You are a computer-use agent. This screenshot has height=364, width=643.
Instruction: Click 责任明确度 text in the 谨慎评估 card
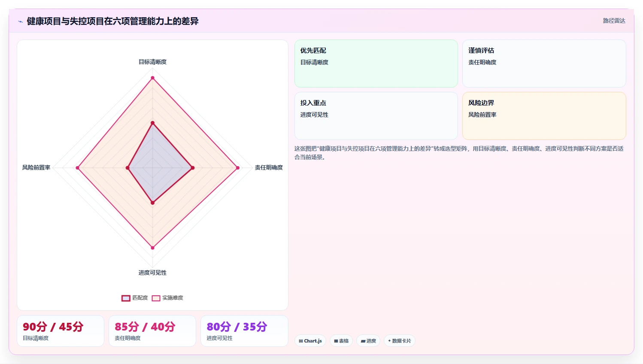[x=482, y=62]
